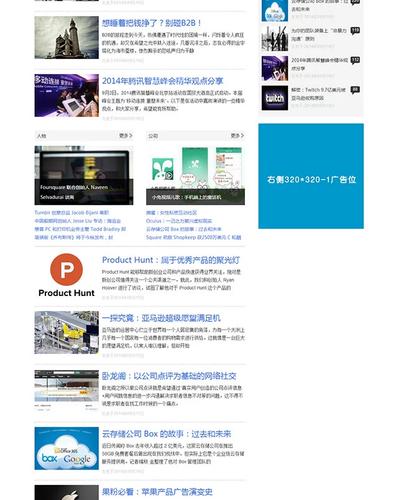Open the Product Hunt:属于优秀产品的聚光灯 headline
Image resolution: width=398 pixels, height=500 pixels.
tap(171, 260)
